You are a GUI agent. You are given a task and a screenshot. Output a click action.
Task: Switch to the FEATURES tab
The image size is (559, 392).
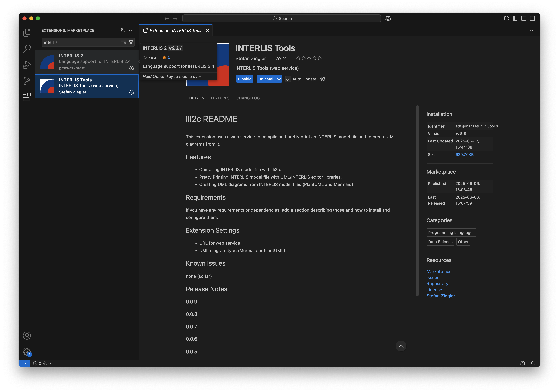220,98
